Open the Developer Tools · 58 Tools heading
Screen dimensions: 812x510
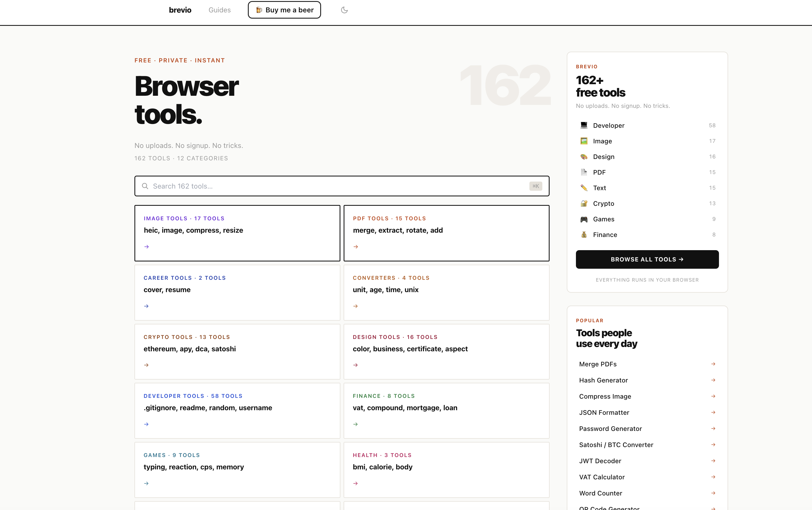click(x=193, y=396)
